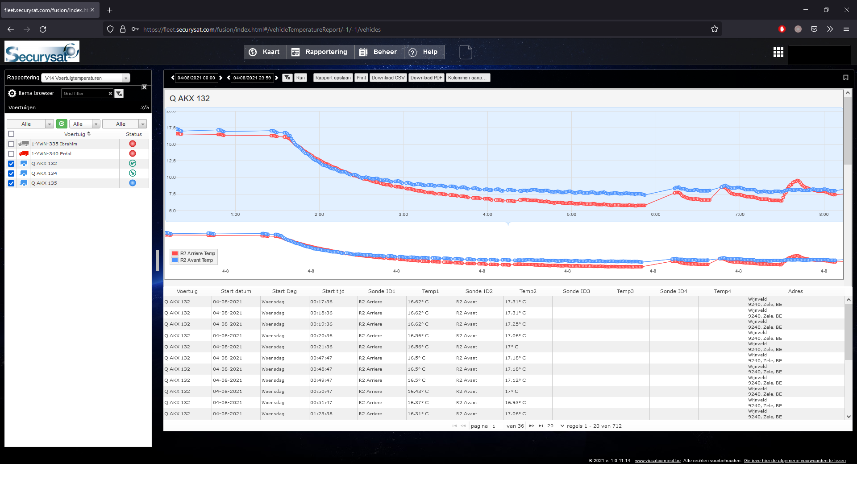Open new browser tab

(109, 10)
